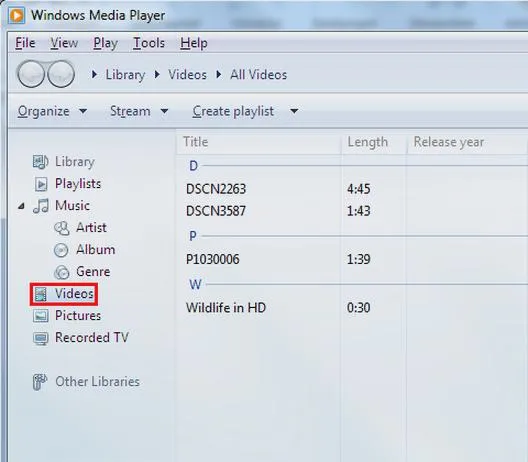The image size is (528, 462).
Task: Open the Tools menu
Action: (149, 43)
